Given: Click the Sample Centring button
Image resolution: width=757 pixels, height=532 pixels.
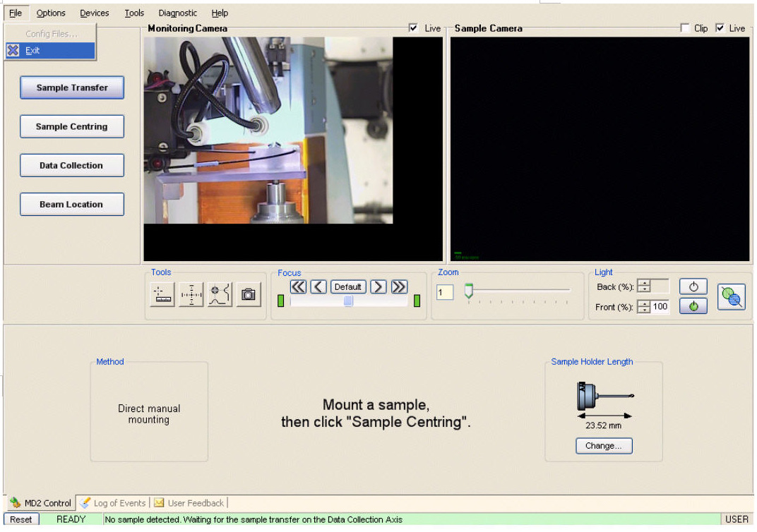Looking at the screenshot, I should coord(72,127).
